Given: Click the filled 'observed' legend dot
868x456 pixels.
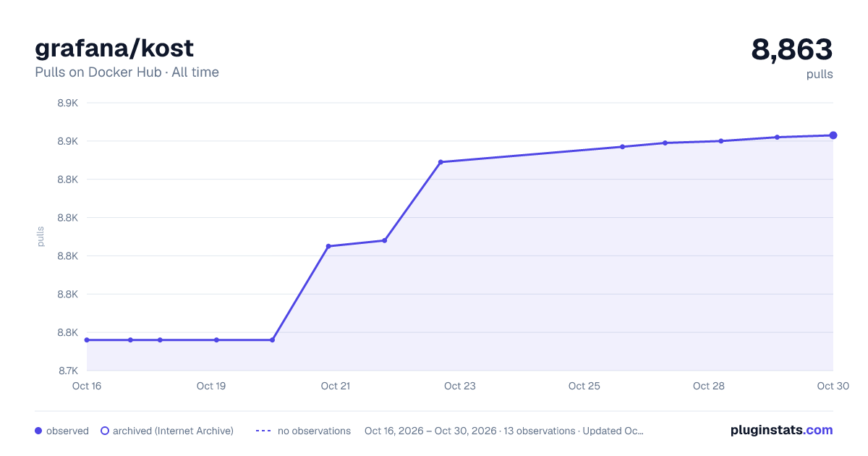Looking at the screenshot, I should [x=38, y=431].
